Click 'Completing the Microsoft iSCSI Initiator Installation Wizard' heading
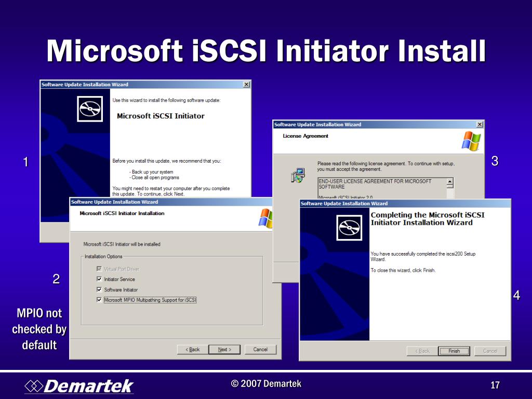Screen dimensions: 532x399 click(428, 219)
